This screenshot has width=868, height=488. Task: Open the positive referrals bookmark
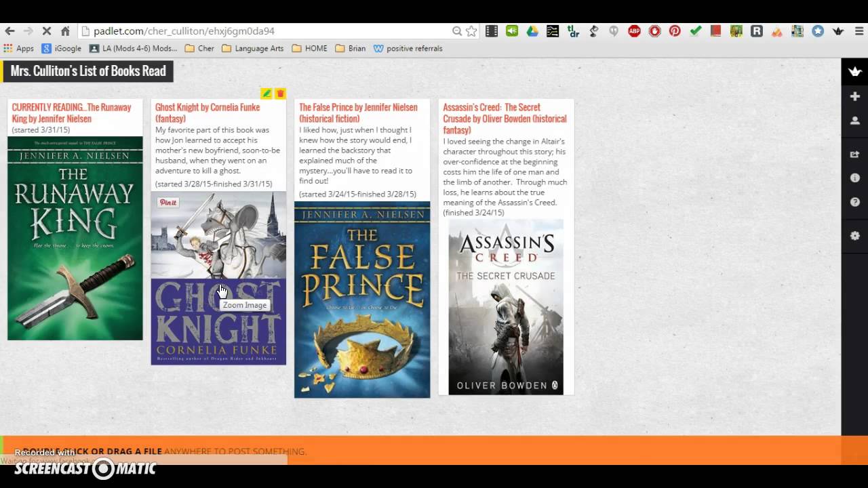(x=408, y=49)
